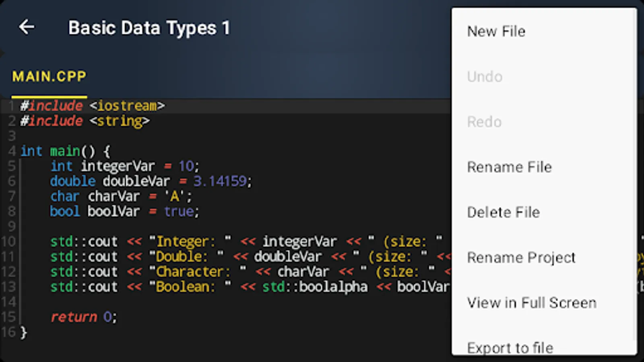View the editor in full screen
This screenshot has width=644, height=362.
point(532,302)
